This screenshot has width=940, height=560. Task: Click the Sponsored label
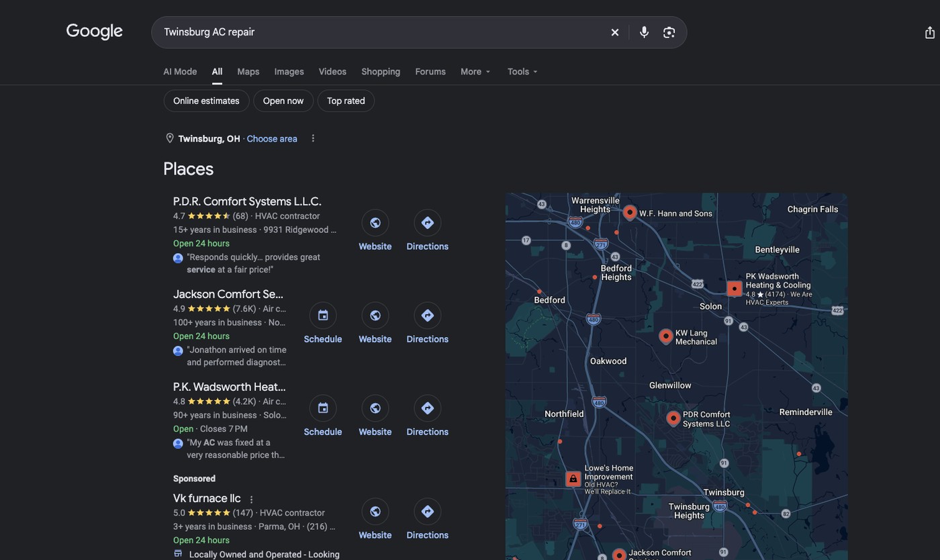194,479
